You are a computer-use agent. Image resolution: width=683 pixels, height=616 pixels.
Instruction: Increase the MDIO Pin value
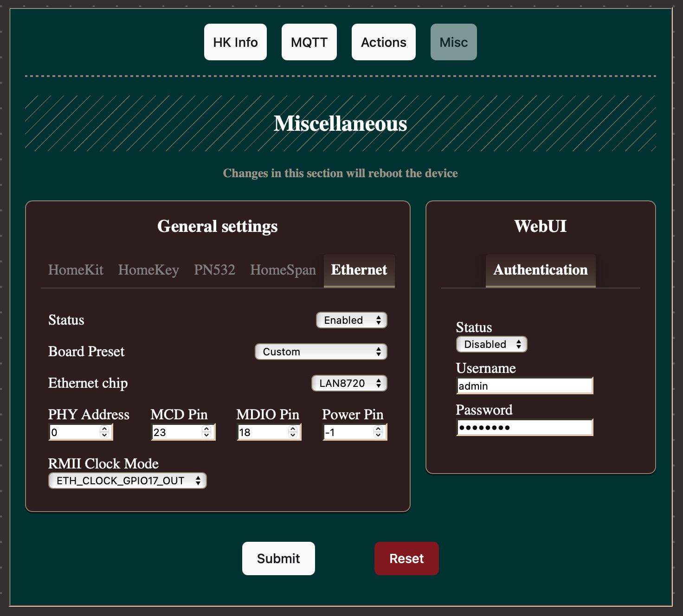pos(292,429)
